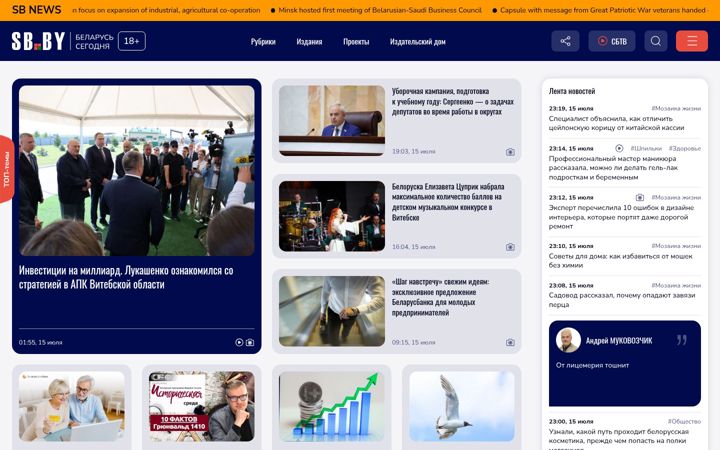Open Инвестиции на миллиард headline
The width and height of the screenshot is (720, 450).
126,277
